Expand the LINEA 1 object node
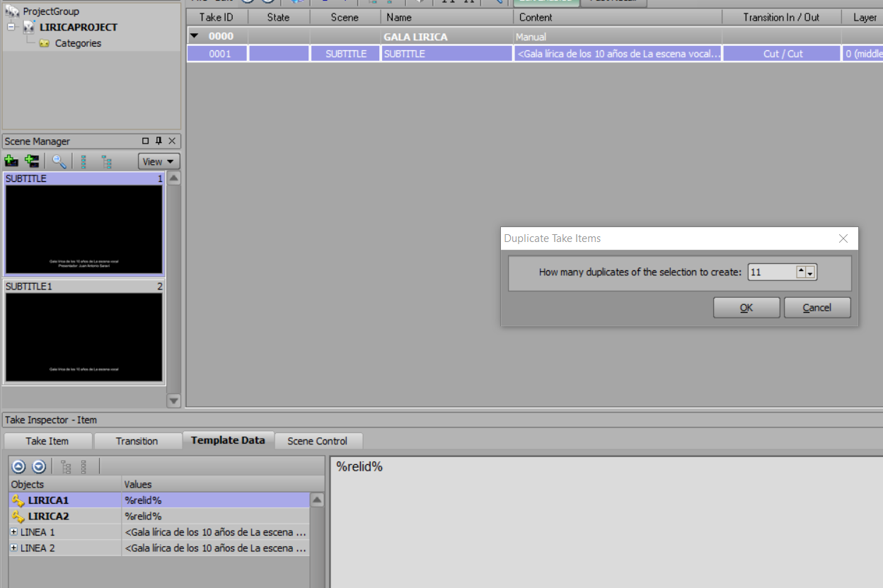This screenshot has height=588, width=883. [14, 532]
